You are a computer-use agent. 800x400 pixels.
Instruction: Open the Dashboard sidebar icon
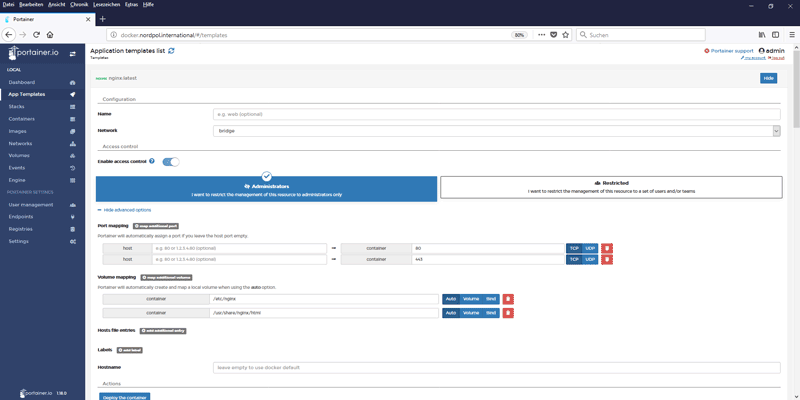72,82
